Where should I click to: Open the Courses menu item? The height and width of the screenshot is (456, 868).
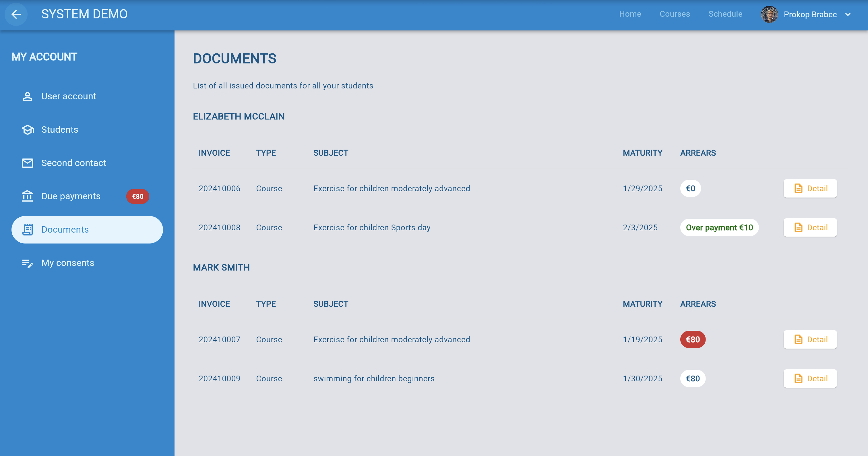675,14
